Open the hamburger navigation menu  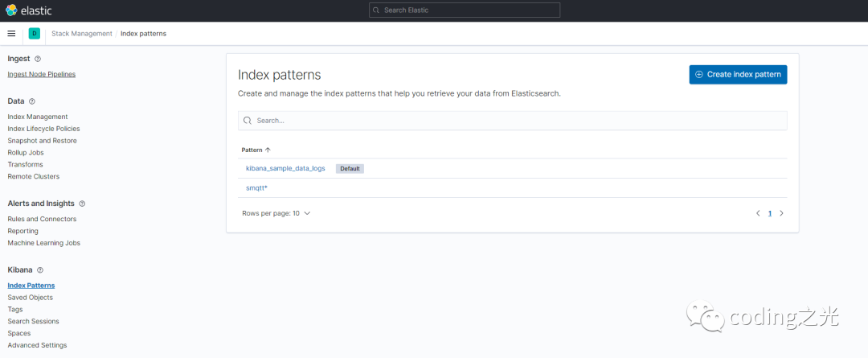(x=11, y=33)
